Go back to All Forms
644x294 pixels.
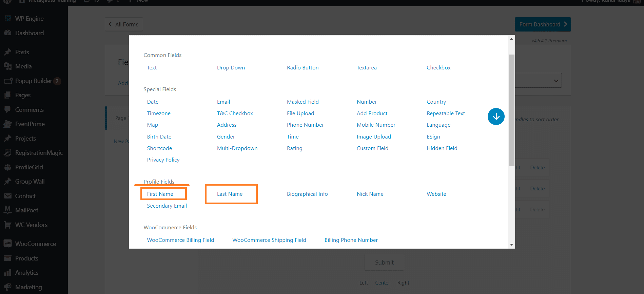[124, 24]
